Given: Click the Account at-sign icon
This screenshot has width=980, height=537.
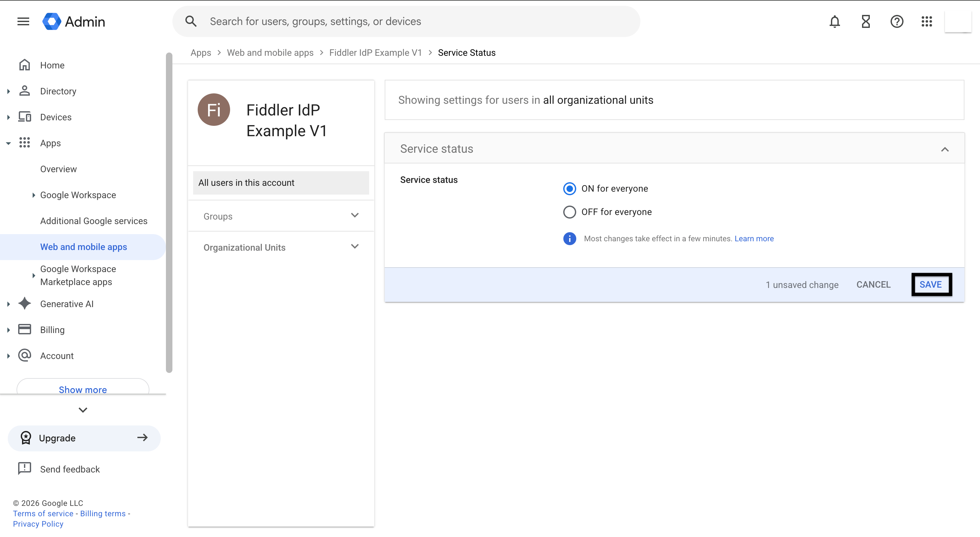Looking at the screenshot, I should (x=25, y=355).
